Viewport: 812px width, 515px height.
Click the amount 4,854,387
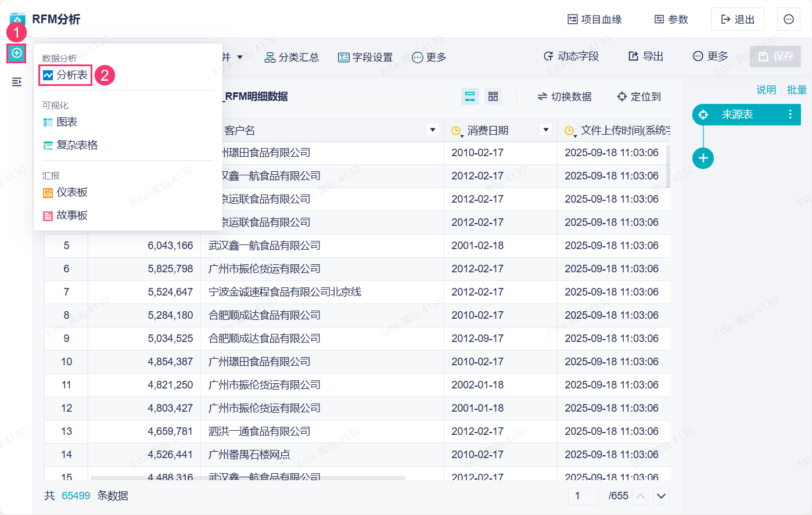tap(170, 362)
